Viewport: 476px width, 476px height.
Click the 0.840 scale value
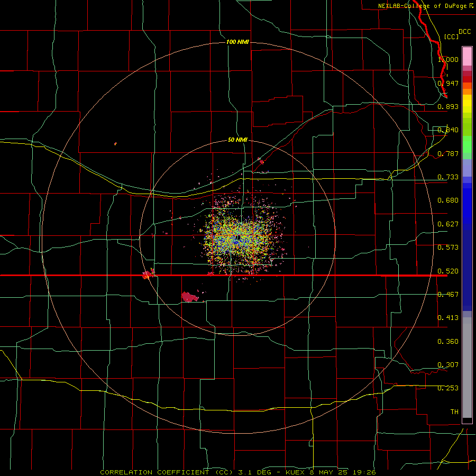click(x=448, y=130)
